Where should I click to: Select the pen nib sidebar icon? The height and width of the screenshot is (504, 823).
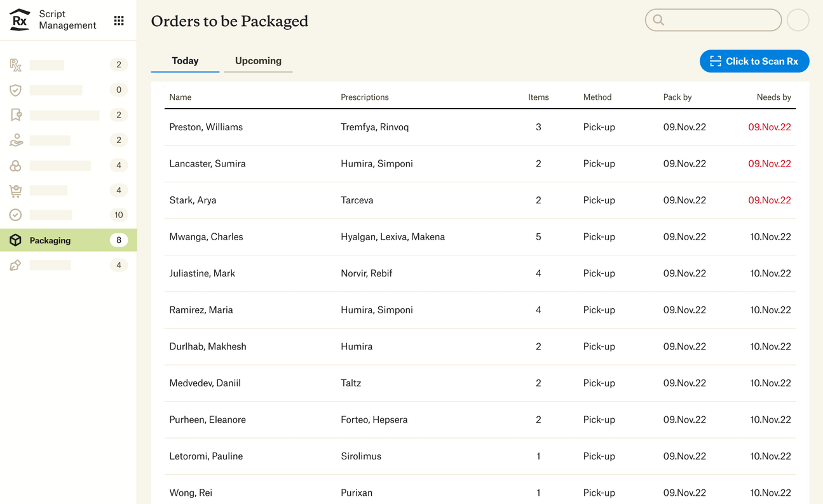[x=16, y=265]
